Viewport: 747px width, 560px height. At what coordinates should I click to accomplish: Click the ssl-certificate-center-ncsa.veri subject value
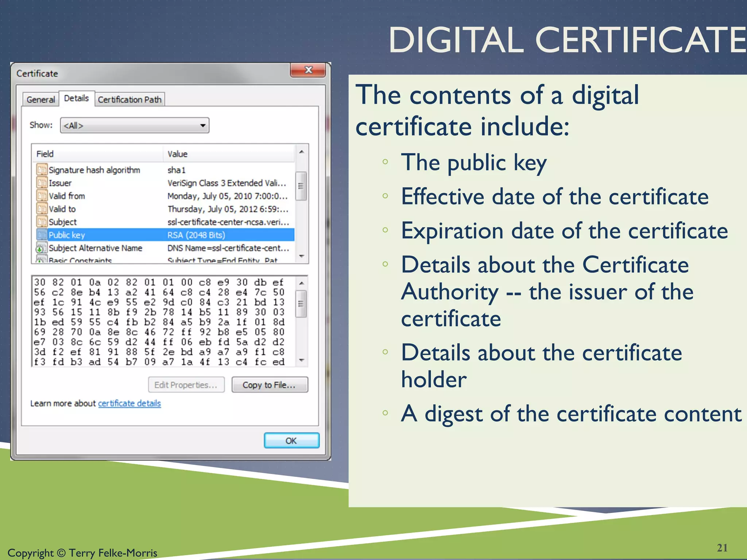pyautogui.click(x=228, y=222)
